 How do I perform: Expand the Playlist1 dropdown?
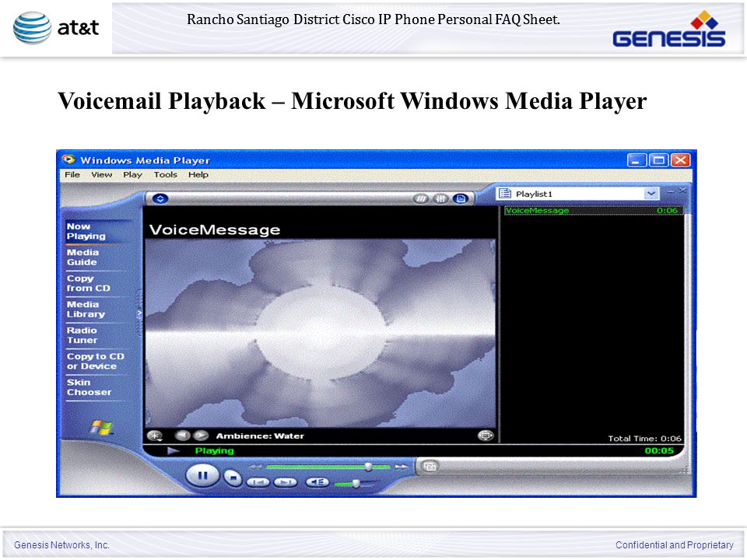pyautogui.click(x=651, y=194)
